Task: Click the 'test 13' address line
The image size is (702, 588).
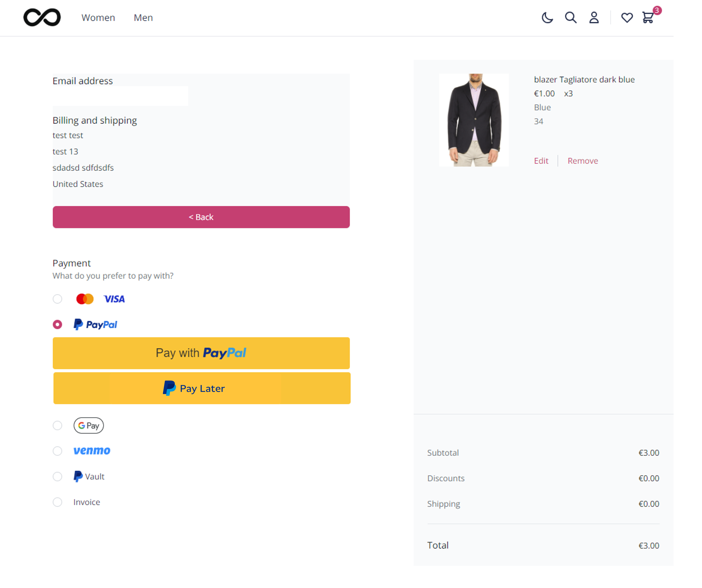Action: [x=66, y=152]
